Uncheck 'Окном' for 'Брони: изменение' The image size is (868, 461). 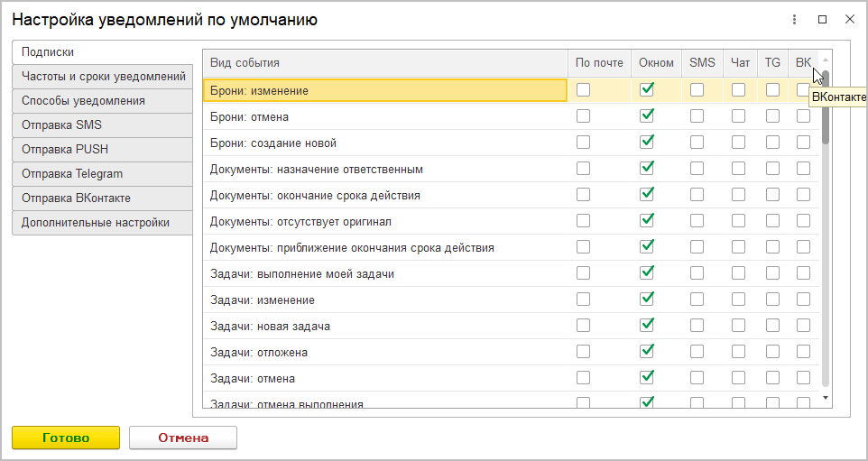point(646,90)
